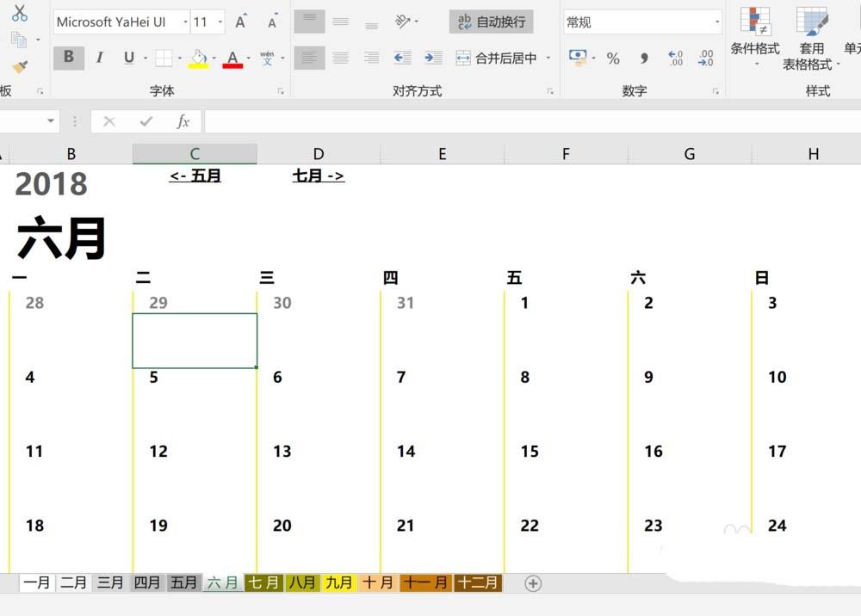Click the Increase Decimal icon
The image size is (861, 616).
pos(678,59)
